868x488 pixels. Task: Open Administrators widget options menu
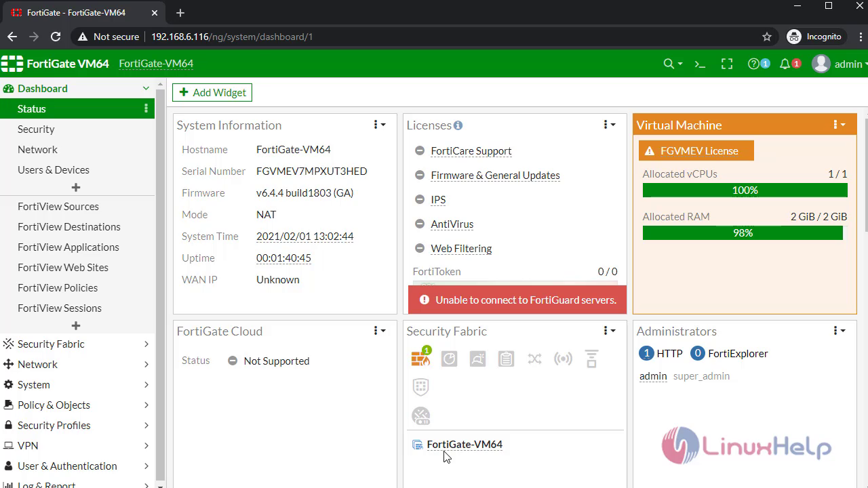coord(839,331)
